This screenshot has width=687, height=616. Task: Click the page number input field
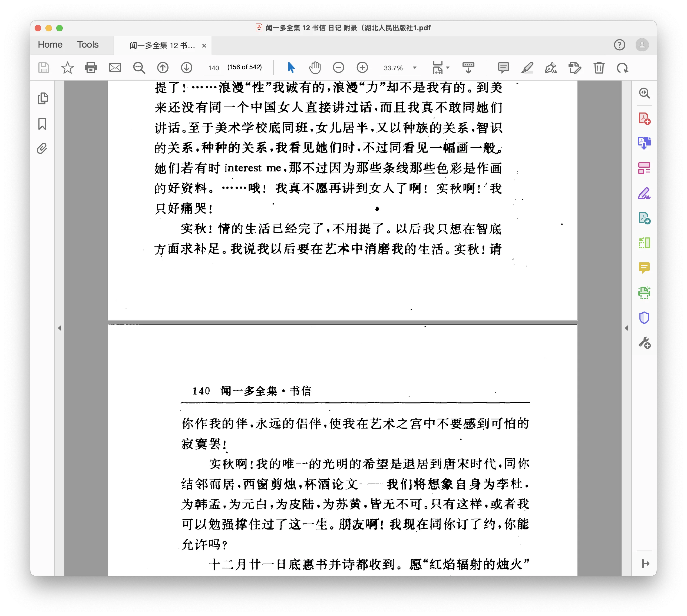[x=213, y=68]
